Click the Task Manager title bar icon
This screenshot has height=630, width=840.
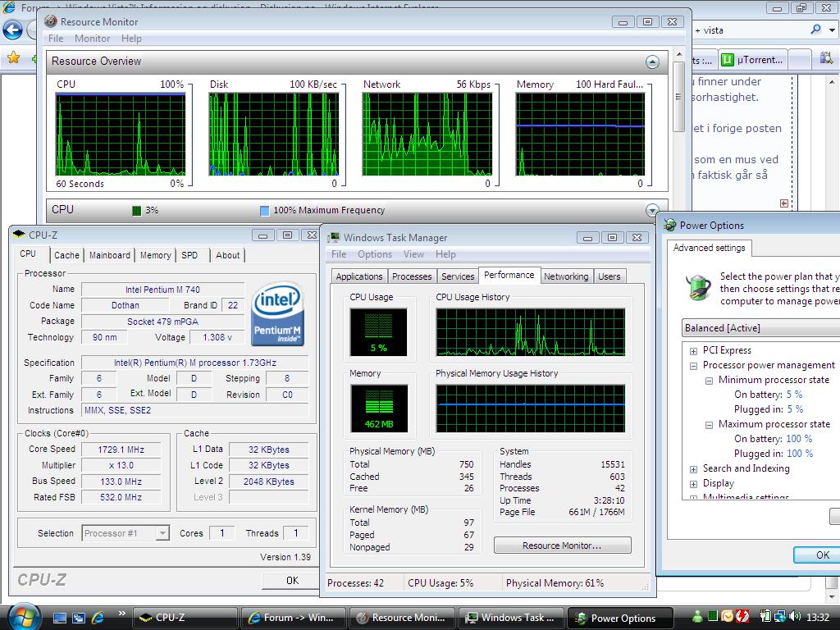335,237
